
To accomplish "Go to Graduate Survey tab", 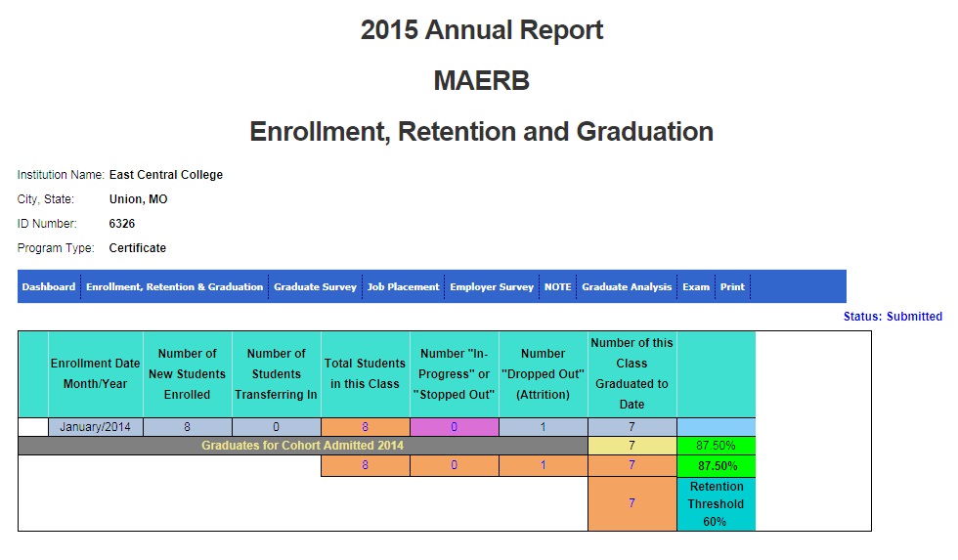I will (x=315, y=286).
